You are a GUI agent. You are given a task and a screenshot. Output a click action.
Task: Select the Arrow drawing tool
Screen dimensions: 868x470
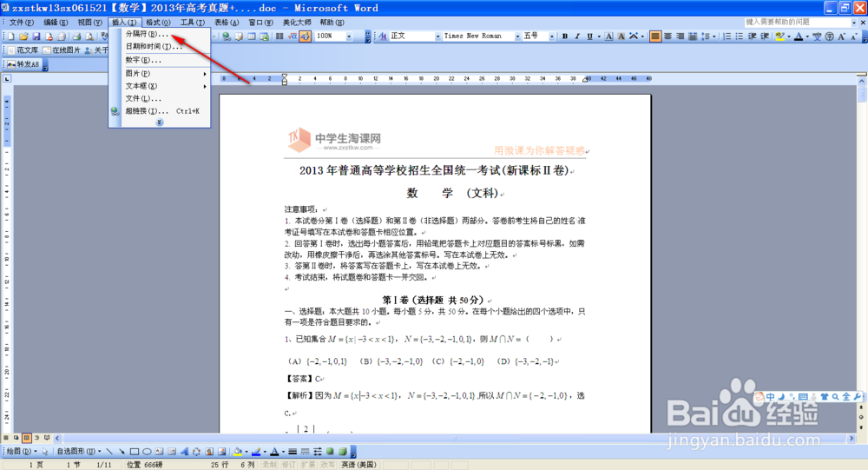pos(122,451)
